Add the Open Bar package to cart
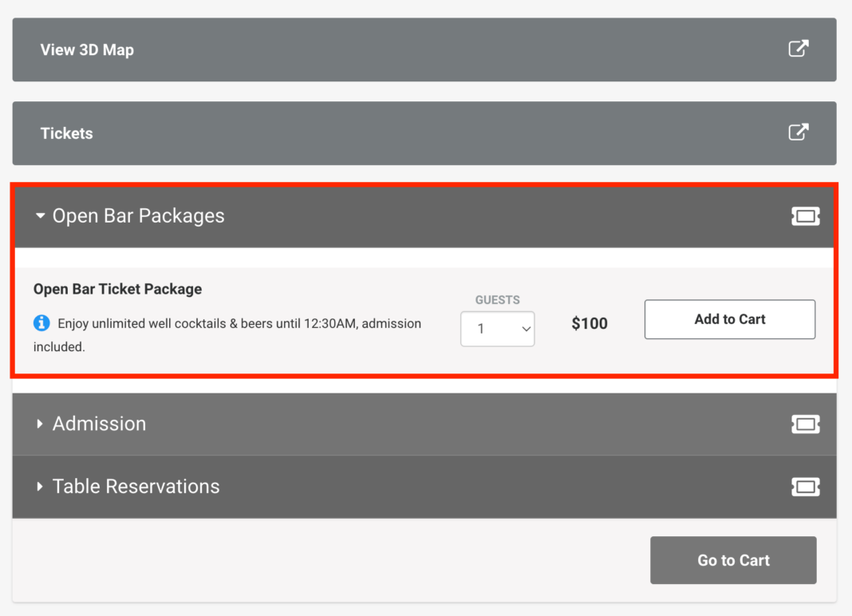The width and height of the screenshot is (852, 616). pos(729,319)
